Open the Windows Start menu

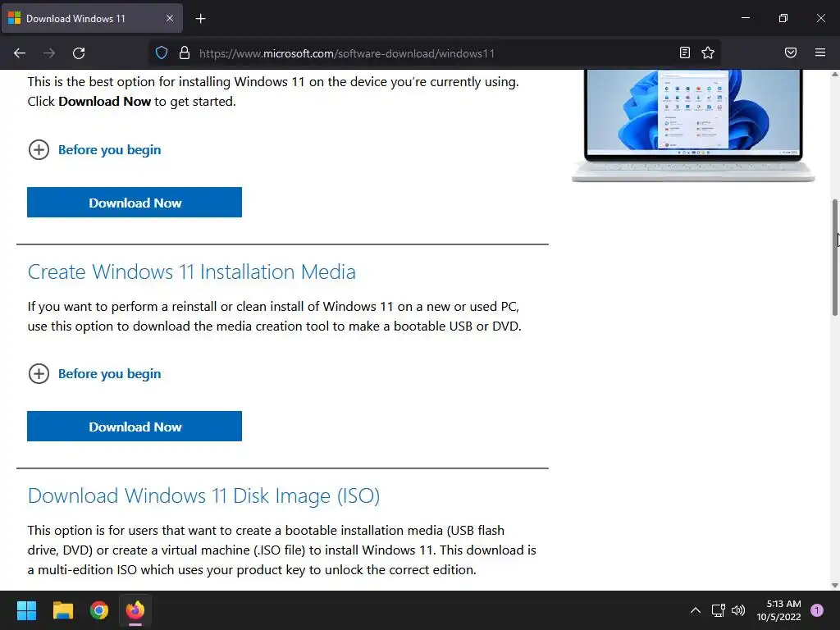coord(26,610)
